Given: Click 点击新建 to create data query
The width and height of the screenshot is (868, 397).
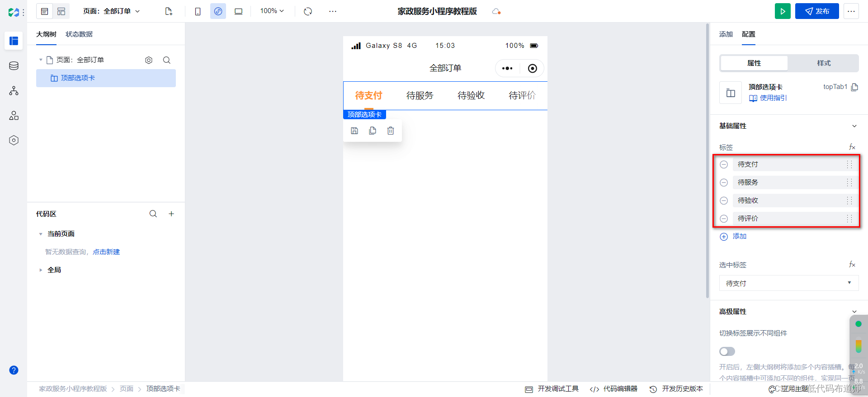Looking at the screenshot, I should point(106,252).
